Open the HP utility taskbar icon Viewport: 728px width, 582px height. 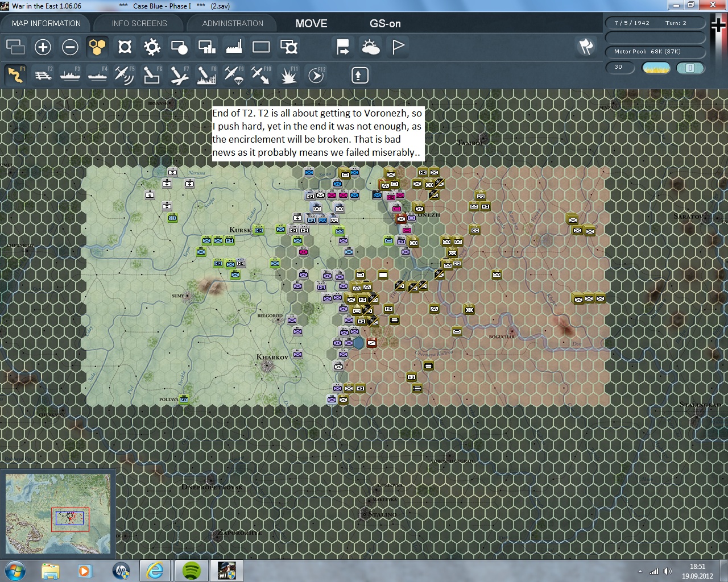point(121,570)
